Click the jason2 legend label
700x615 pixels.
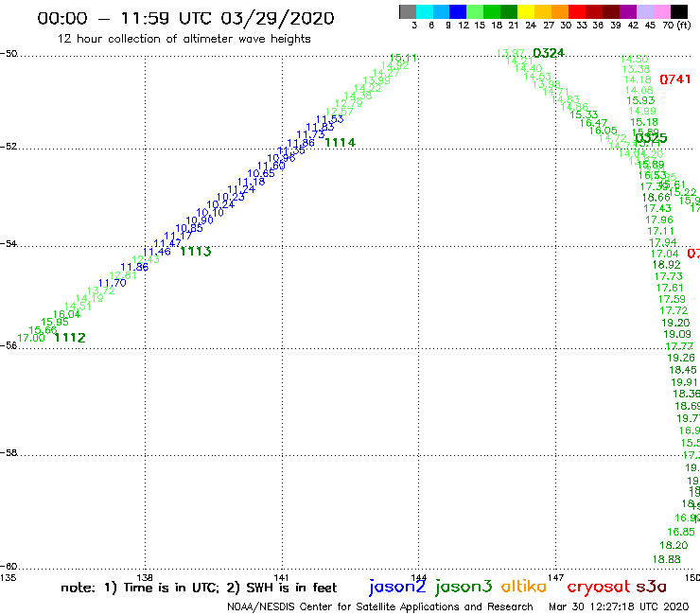coord(397,587)
